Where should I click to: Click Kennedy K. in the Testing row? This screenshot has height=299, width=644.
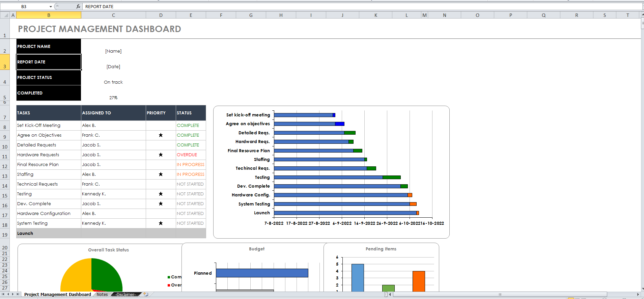coord(113,194)
